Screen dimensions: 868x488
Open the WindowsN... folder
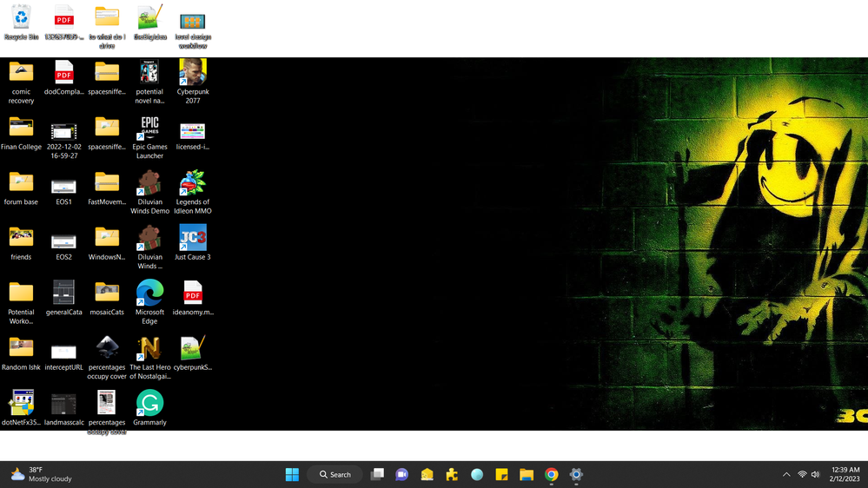coord(107,243)
